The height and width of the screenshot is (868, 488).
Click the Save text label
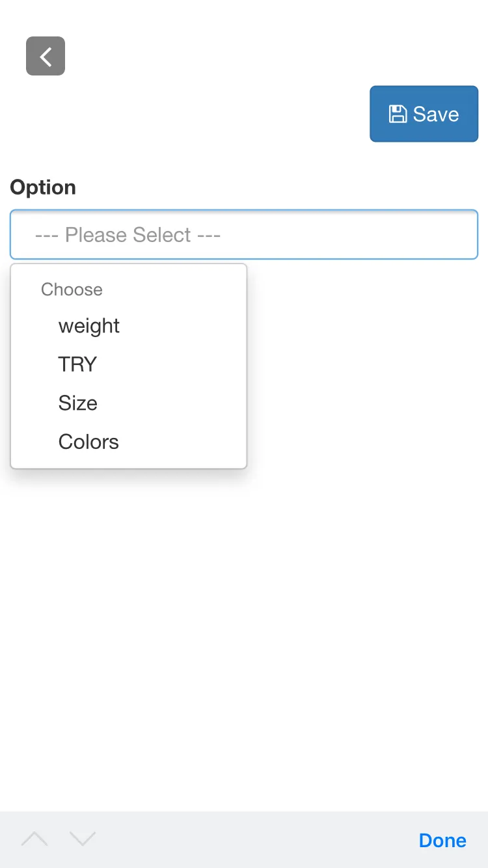436,114
